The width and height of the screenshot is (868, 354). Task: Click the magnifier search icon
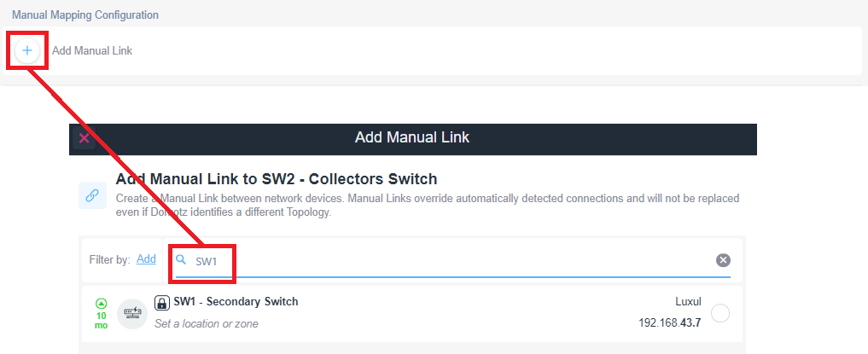[x=181, y=259]
